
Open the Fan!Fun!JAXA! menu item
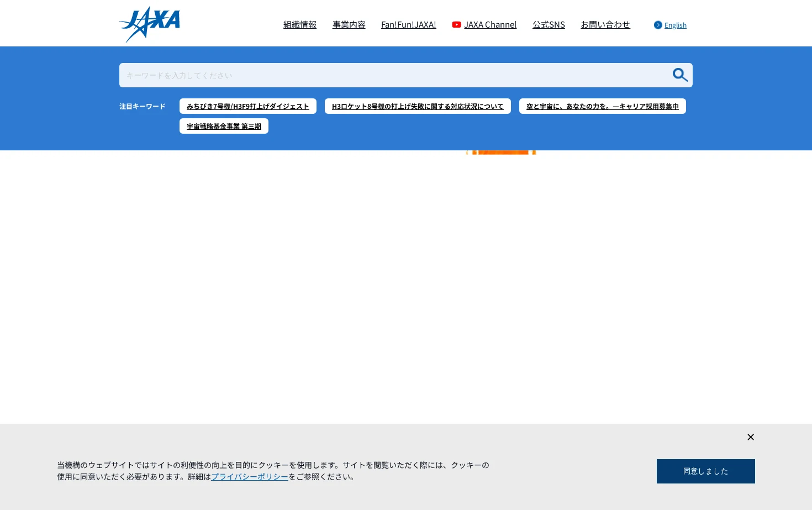coord(409,24)
